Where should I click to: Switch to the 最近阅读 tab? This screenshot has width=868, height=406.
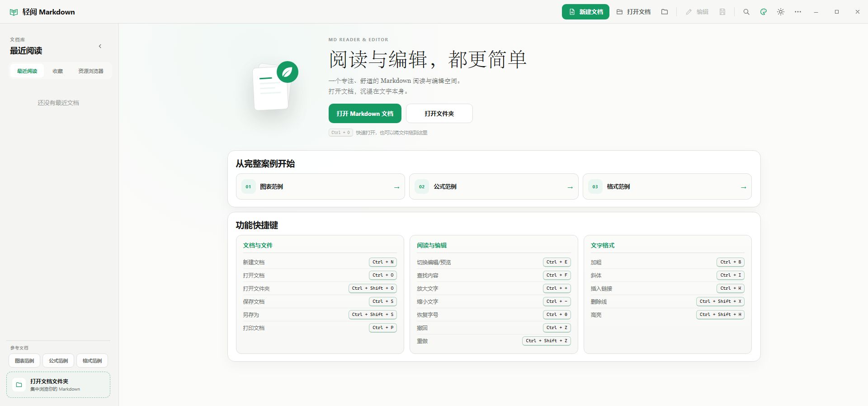pyautogui.click(x=27, y=71)
